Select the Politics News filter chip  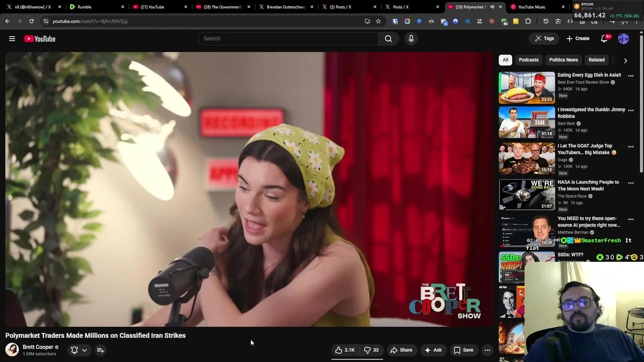click(563, 60)
